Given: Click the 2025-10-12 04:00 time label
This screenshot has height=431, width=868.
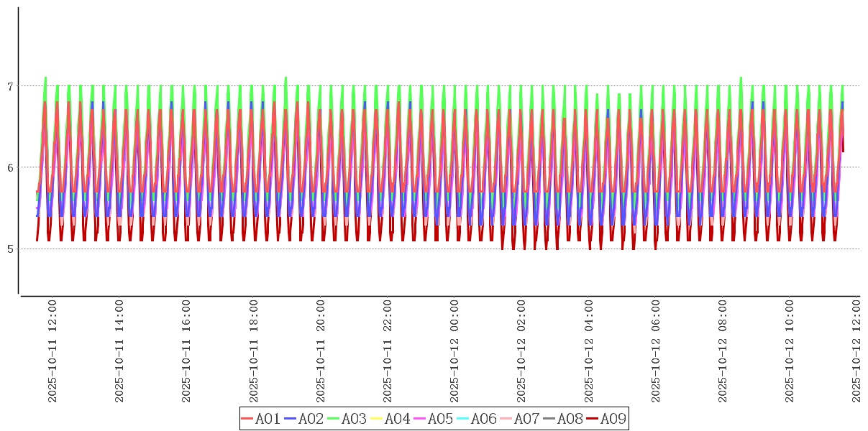Looking at the screenshot, I should pos(589,351).
